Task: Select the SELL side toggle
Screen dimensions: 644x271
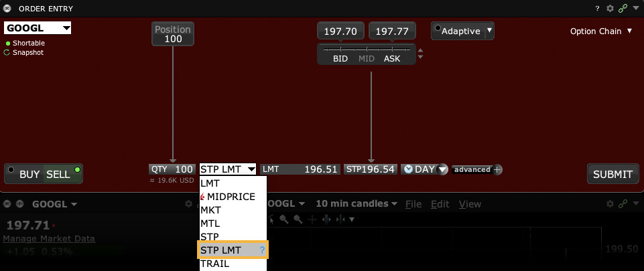Action: 58,174
